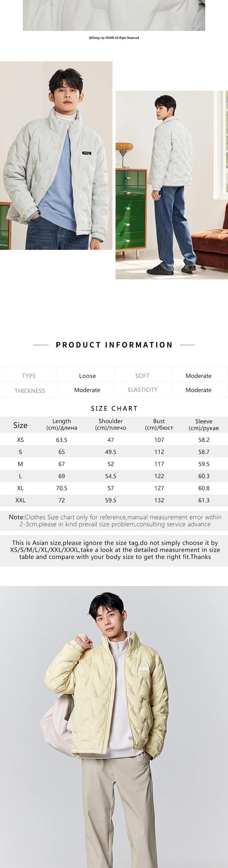Open the back-view gray jacket photo

(172, 185)
